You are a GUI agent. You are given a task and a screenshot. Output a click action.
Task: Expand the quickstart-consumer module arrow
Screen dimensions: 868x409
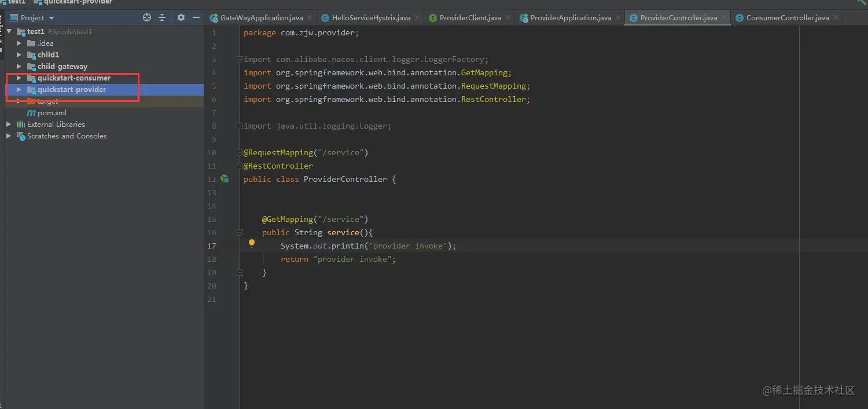pyautogui.click(x=19, y=78)
